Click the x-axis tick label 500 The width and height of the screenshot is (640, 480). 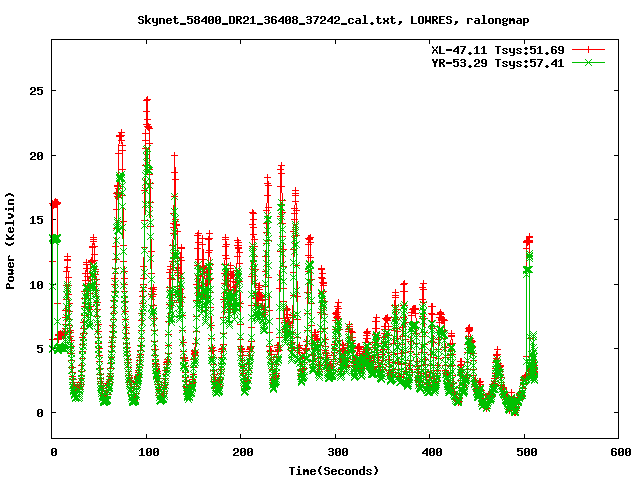point(527,452)
